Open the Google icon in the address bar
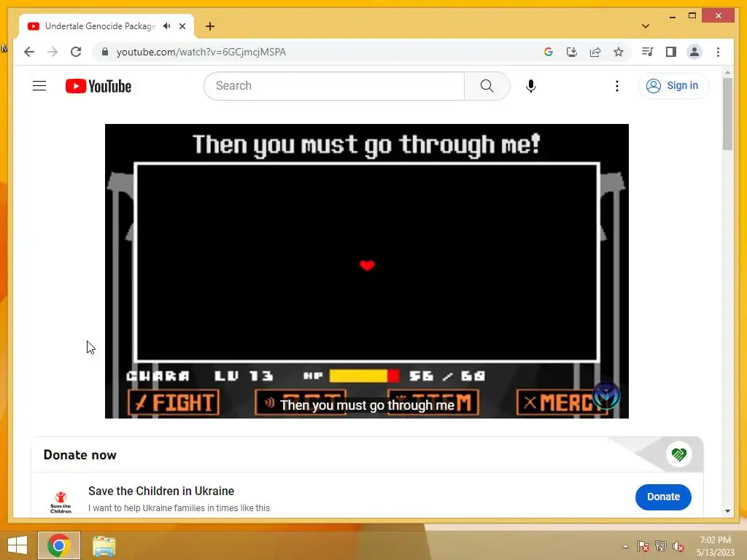Screen dimensions: 747x560 point(549,52)
